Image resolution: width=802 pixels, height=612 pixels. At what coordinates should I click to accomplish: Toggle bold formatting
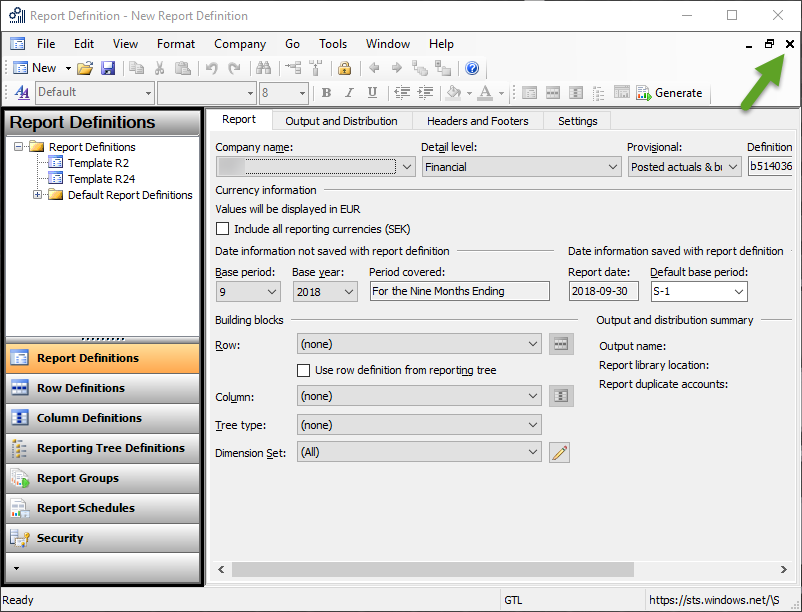pos(326,93)
